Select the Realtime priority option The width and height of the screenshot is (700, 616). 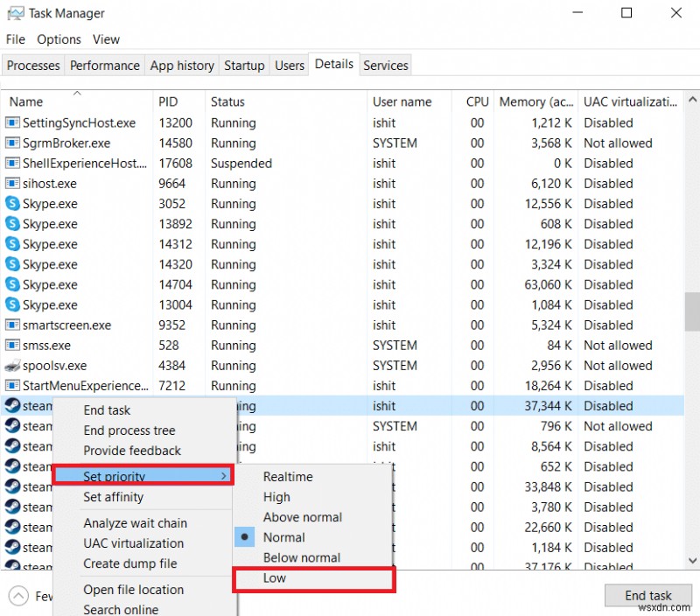coord(289,477)
